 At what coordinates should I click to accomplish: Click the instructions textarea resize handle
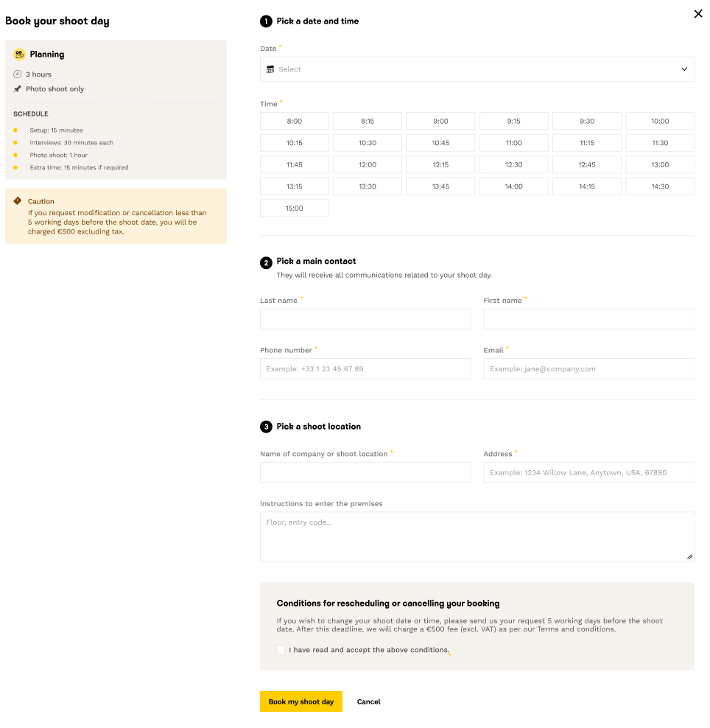[689, 556]
